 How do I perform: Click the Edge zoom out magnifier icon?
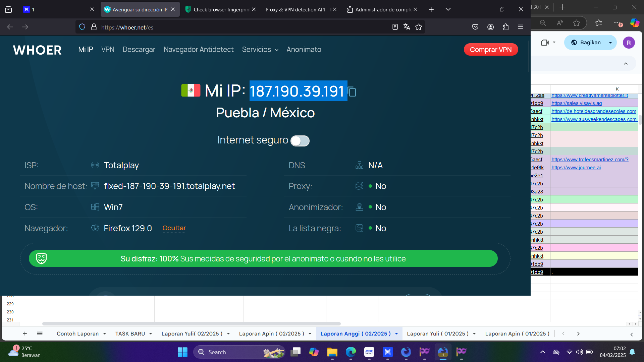tap(543, 23)
